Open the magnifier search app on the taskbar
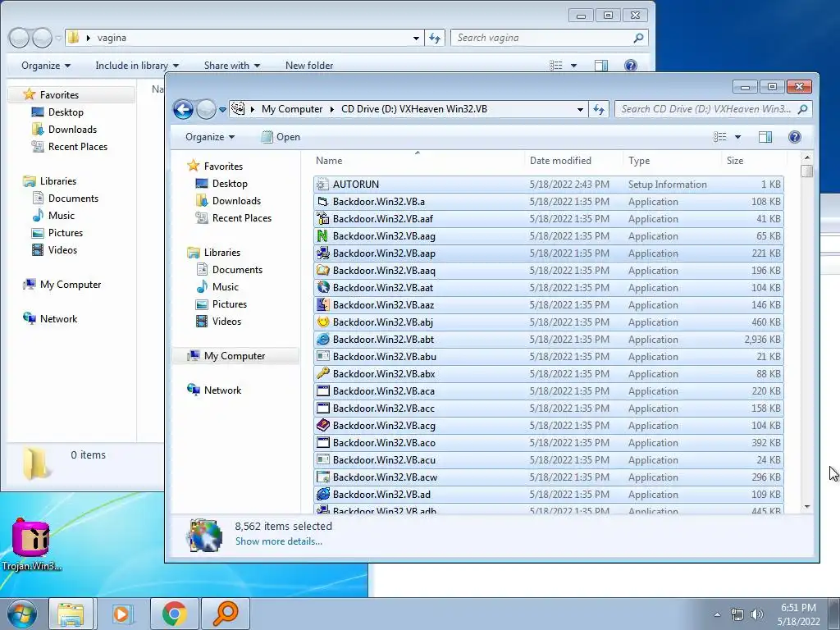Viewport: 840px width, 630px height. coord(225,614)
